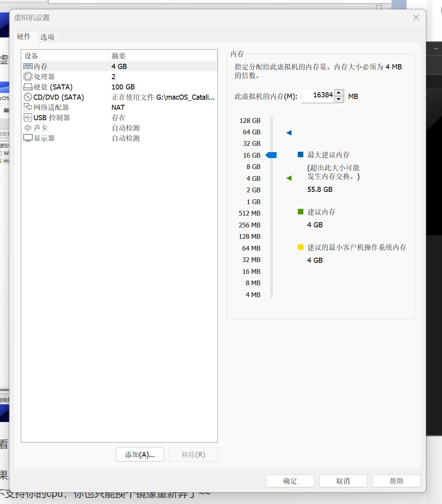The image size is (442, 504).
Task: Click the blue legend square
Action: tap(301, 154)
